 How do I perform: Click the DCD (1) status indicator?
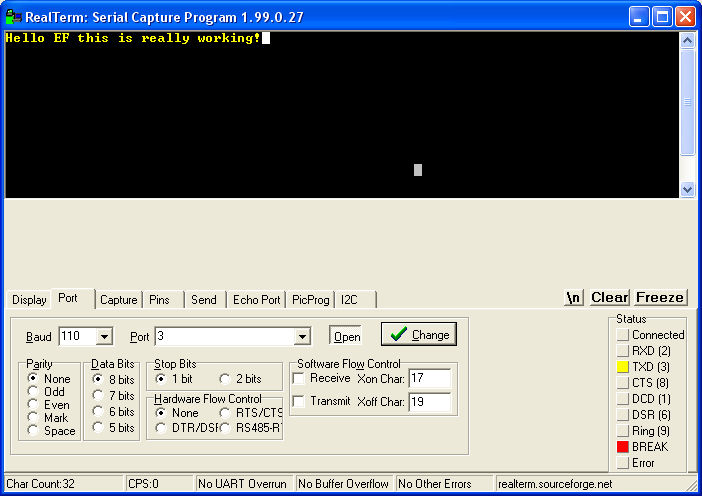[622, 398]
